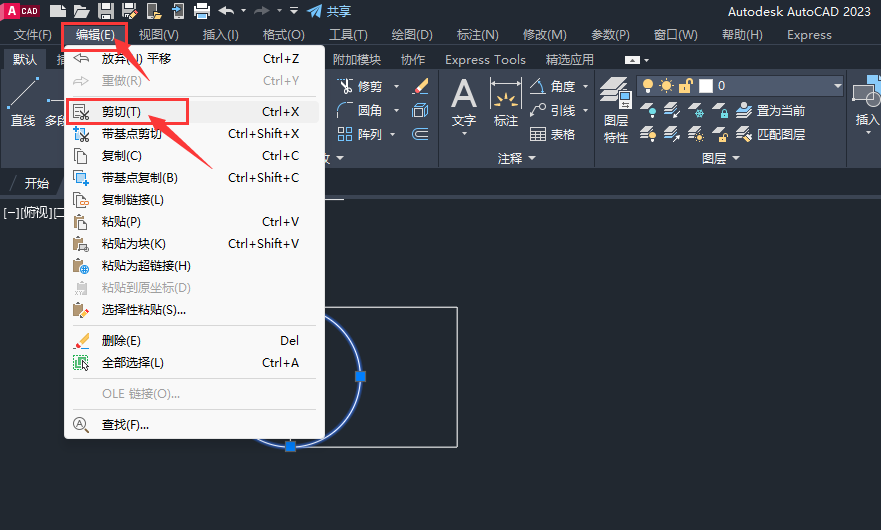Click the Redo arrow in quick access toolbar

262,11
